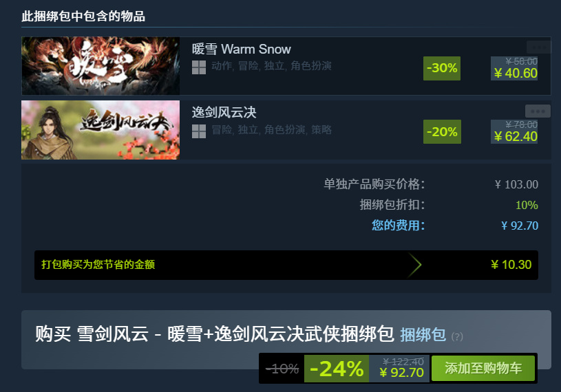This screenshot has width=561, height=392.
Task: Click the ¥ 40.60 Warm Snow price
Action: [x=516, y=73]
